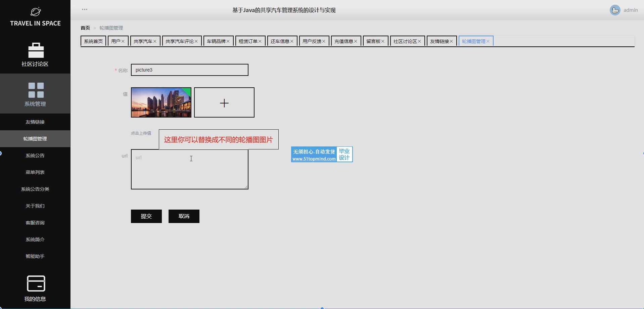
Task: Close the 留言板 tab
Action: click(383, 41)
